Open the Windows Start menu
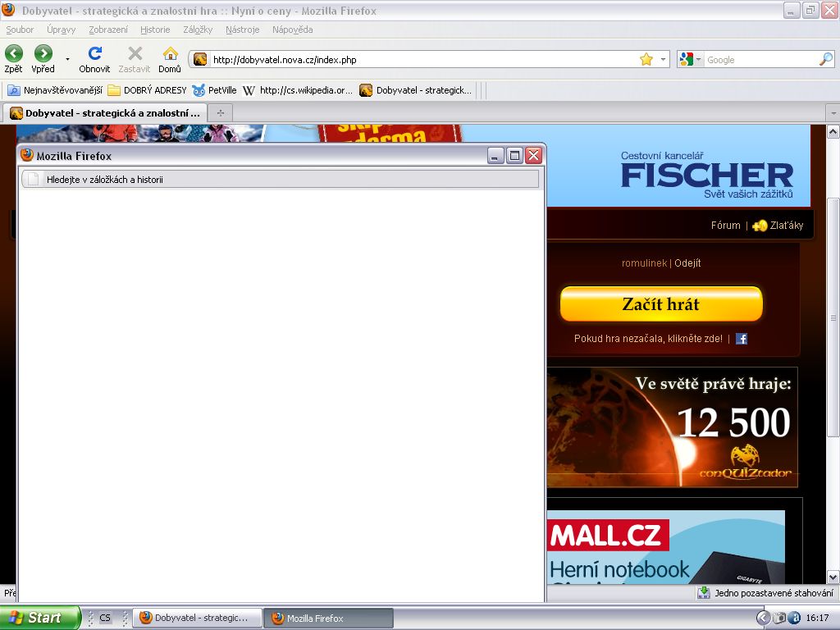Screen dimensions: 840x630 point(39,618)
